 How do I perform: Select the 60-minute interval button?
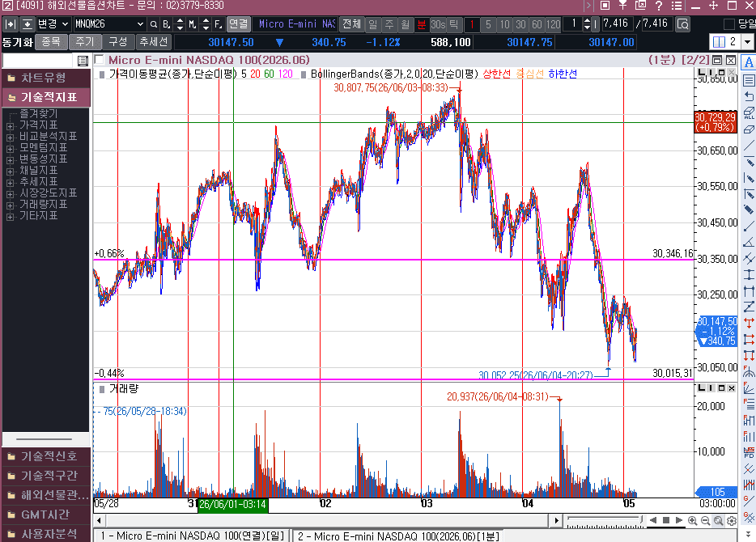pyautogui.click(x=537, y=24)
